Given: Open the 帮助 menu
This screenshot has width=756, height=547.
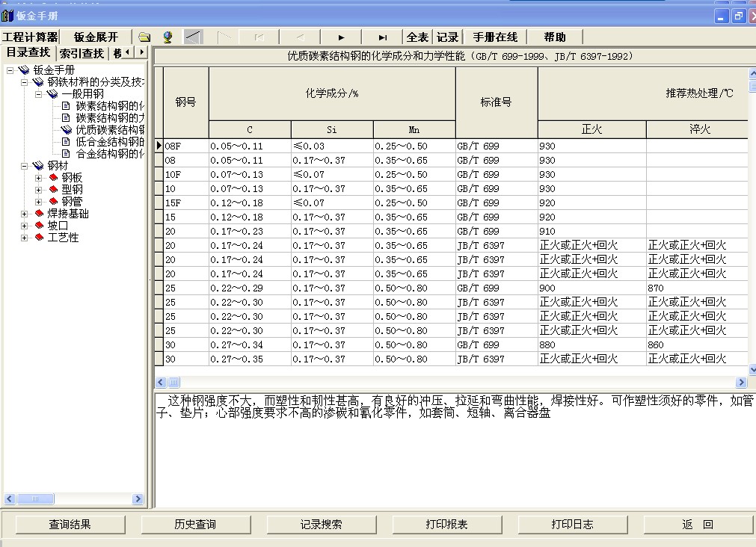Looking at the screenshot, I should [554, 37].
